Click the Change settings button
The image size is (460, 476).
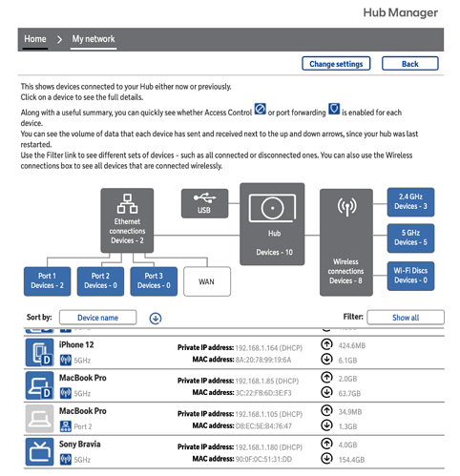point(336,64)
